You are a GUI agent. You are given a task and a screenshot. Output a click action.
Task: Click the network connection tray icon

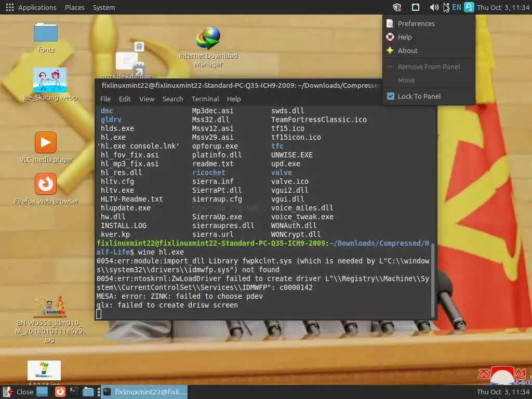click(416, 7)
